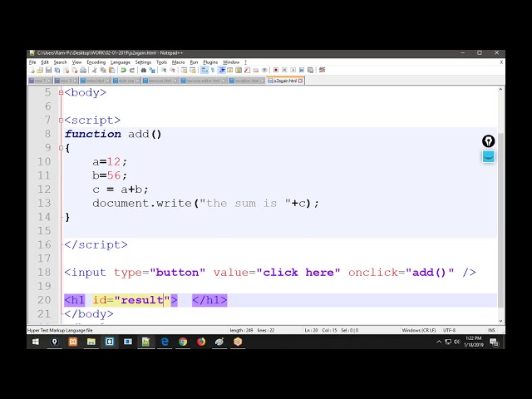Click the Paste clipboard icon
Screen dimensions: 532x399
pos(111,70)
